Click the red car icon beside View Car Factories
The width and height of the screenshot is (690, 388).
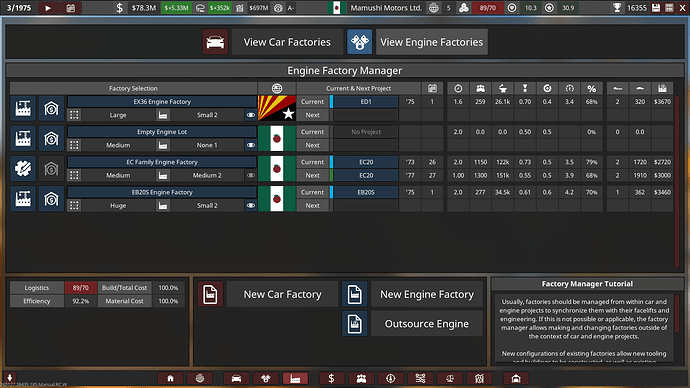tap(215, 42)
